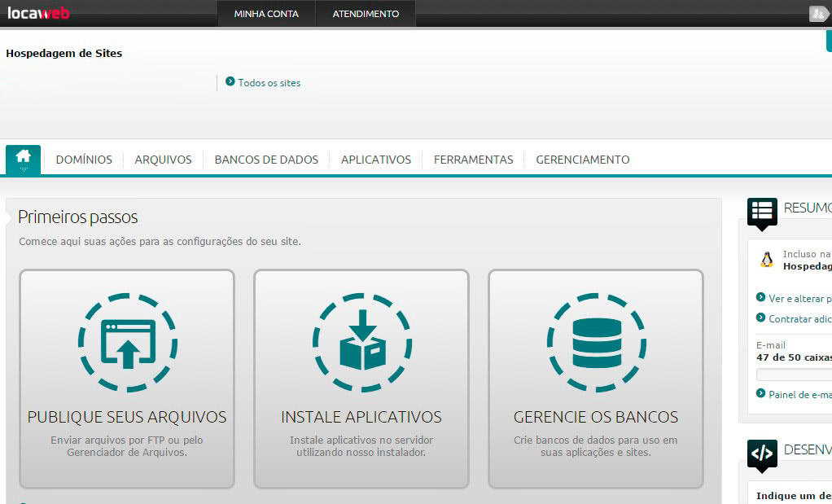The image size is (832, 504).
Task: Switch to Bancos de Dados tab
Action: (x=266, y=160)
